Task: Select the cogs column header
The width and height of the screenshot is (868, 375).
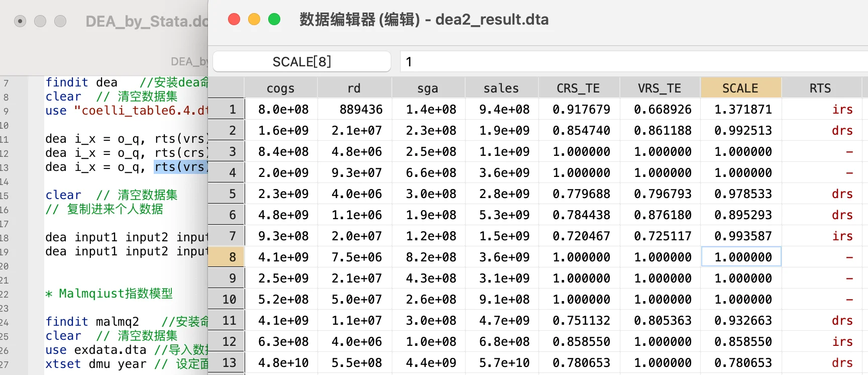Action: (x=280, y=88)
